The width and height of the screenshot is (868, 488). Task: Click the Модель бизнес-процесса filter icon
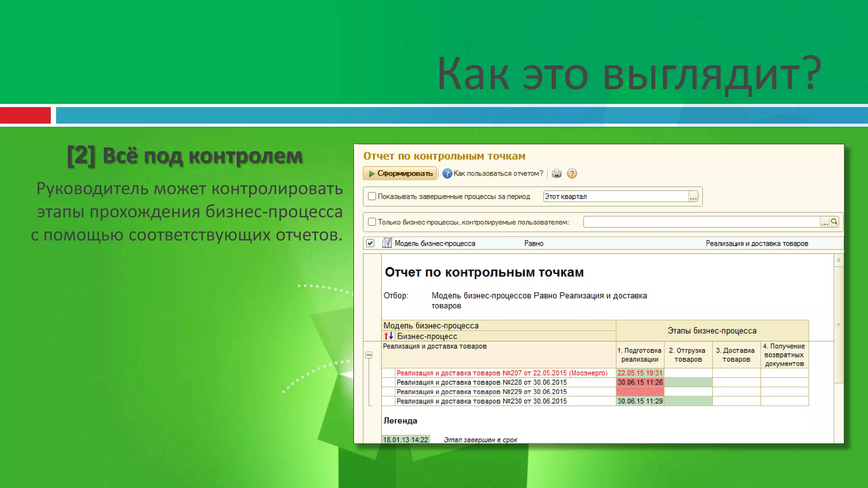click(387, 243)
